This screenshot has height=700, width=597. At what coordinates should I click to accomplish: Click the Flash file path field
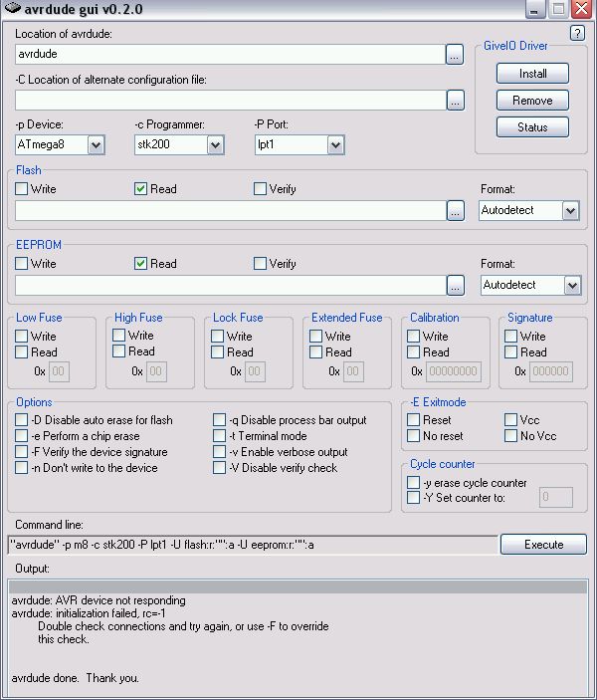coord(231,211)
